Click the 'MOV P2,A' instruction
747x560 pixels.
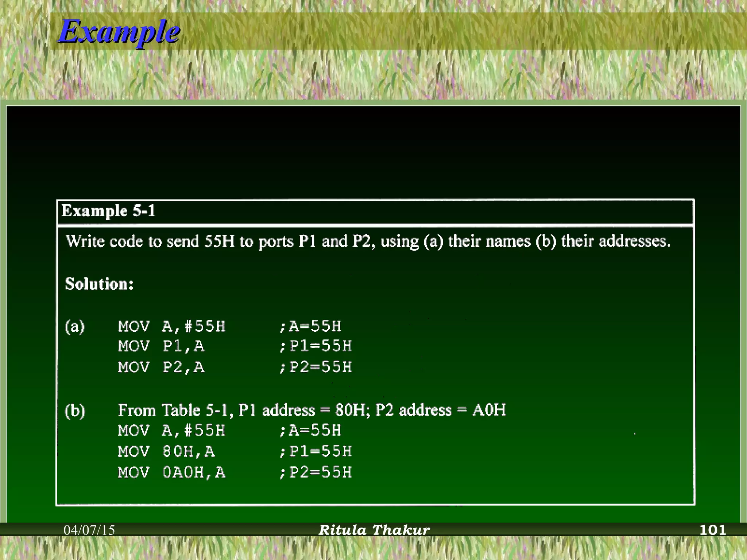161,367
